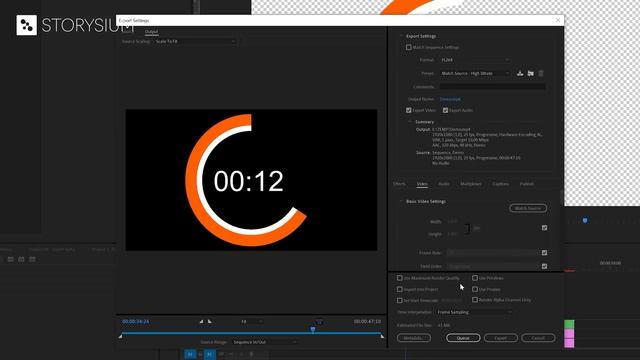Click the preview timeline playhead
Image resolution: width=640 pixels, height=360 pixels.
pos(313,329)
